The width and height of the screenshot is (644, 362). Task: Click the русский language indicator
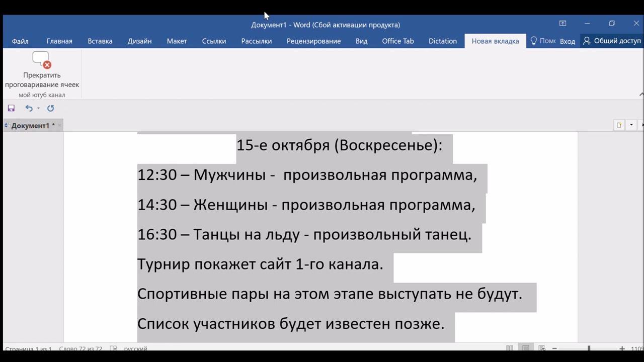(135, 348)
